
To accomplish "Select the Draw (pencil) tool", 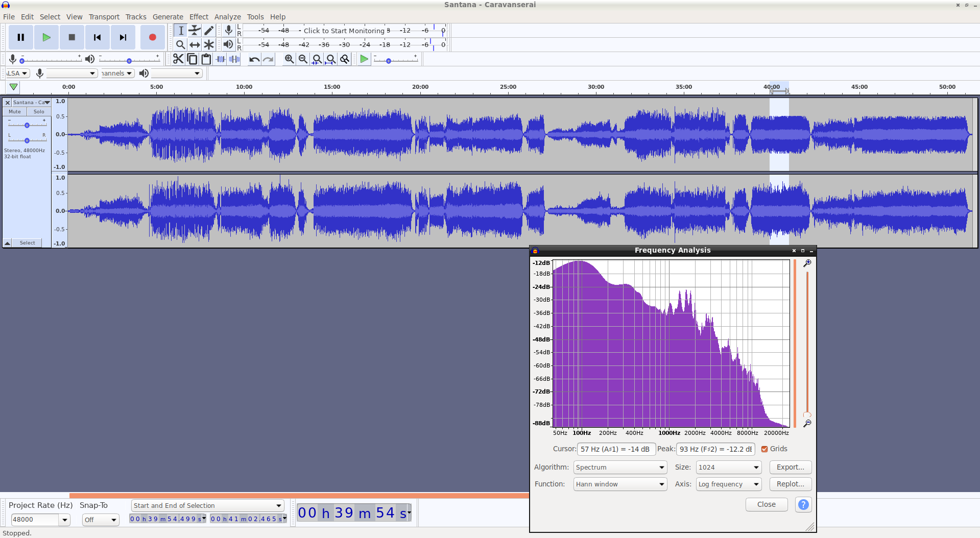I will (209, 30).
